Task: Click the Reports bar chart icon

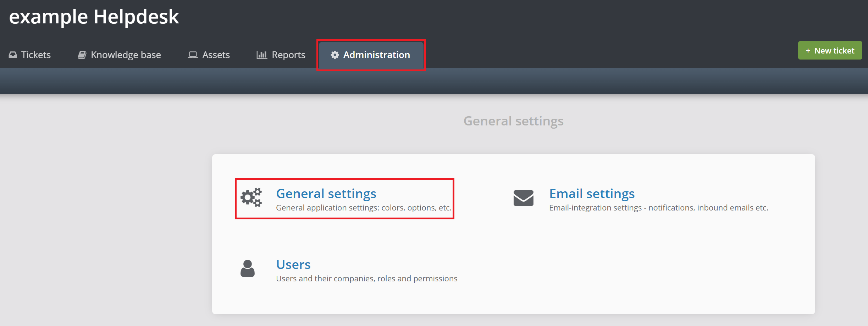Action: click(262, 55)
